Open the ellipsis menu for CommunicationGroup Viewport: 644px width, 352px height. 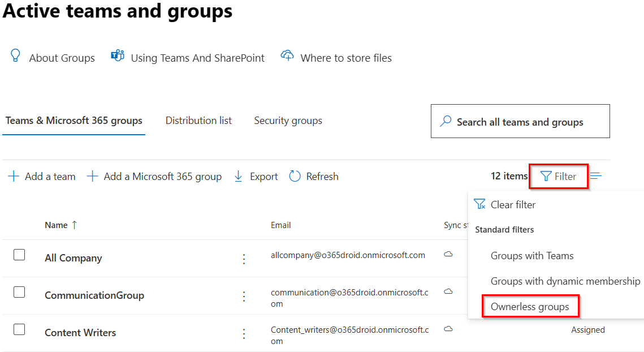(244, 295)
